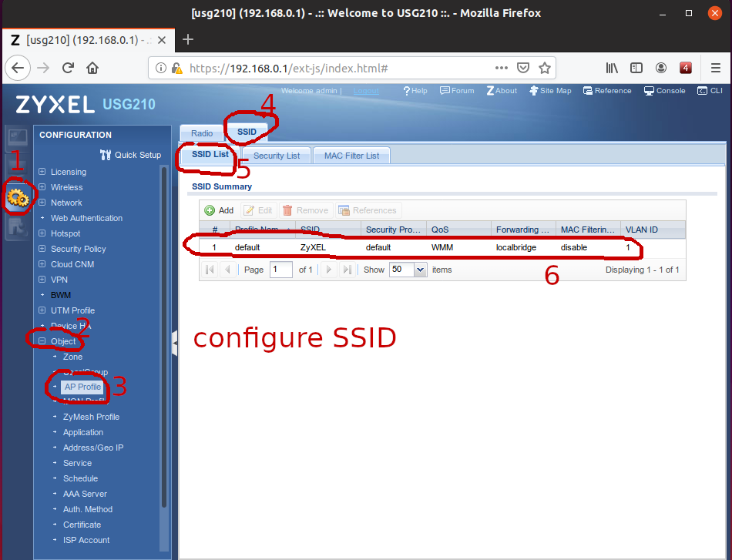
Task: Open the About link
Action: click(502, 91)
